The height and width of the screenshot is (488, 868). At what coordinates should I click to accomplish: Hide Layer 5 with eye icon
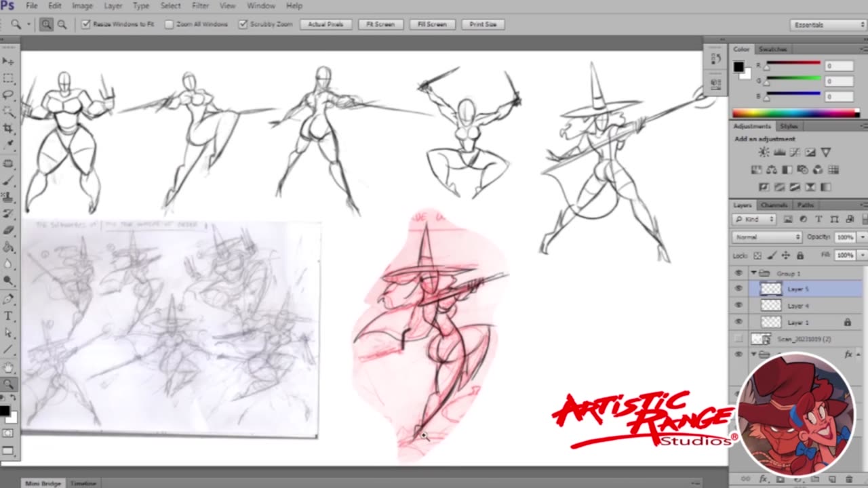pyautogui.click(x=738, y=289)
